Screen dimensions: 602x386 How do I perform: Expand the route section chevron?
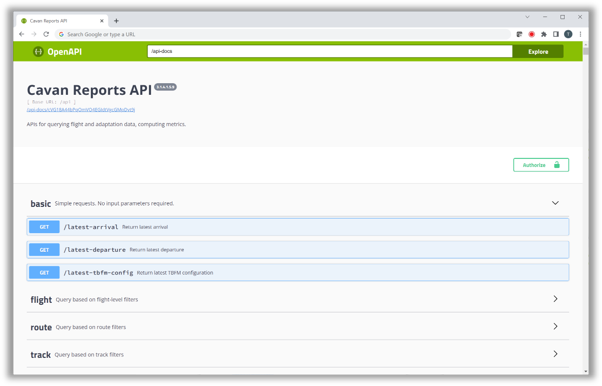tap(555, 326)
